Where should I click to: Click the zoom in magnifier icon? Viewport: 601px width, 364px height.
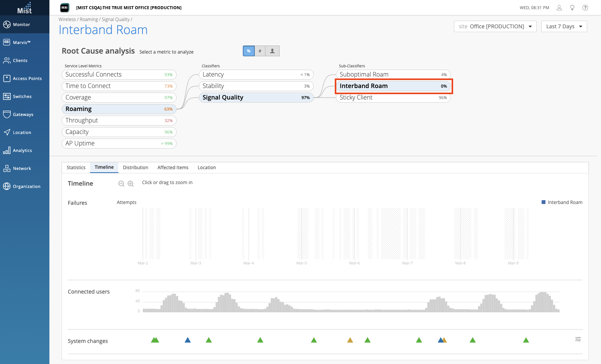click(x=131, y=184)
